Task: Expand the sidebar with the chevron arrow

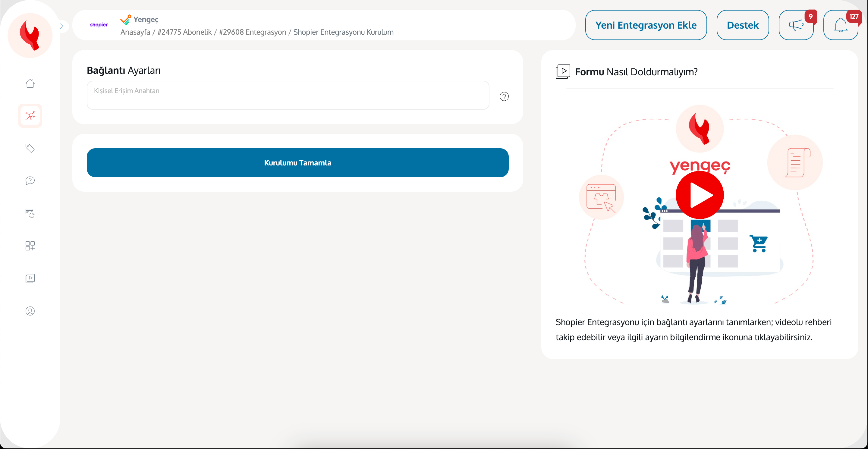Action: [61, 26]
